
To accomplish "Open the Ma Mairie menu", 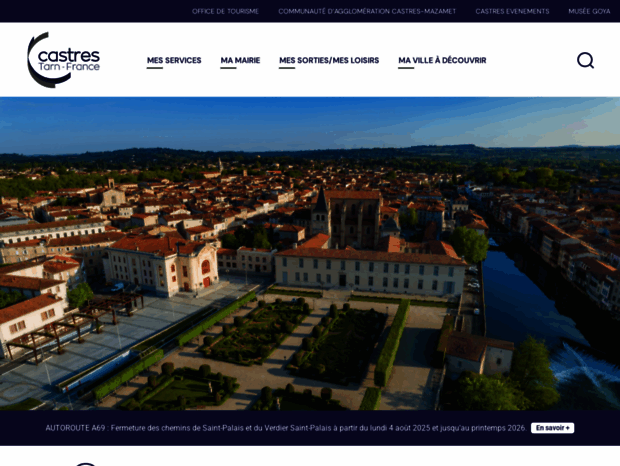I will (x=240, y=60).
